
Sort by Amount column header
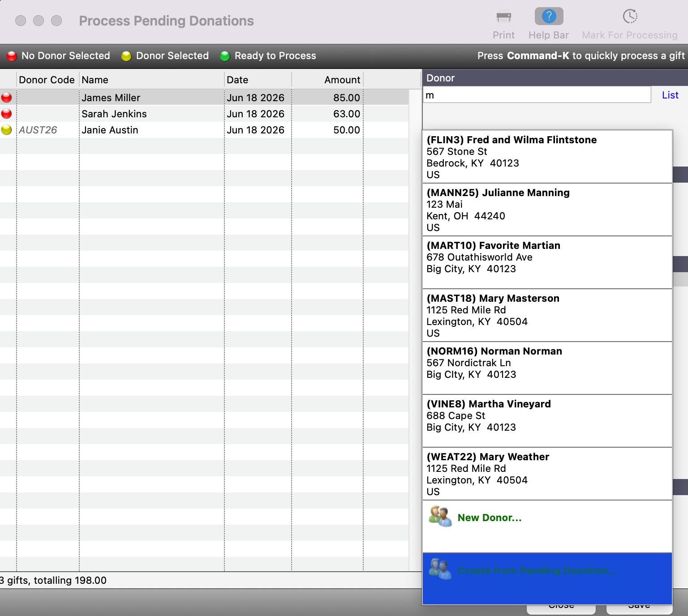[327, 80]
